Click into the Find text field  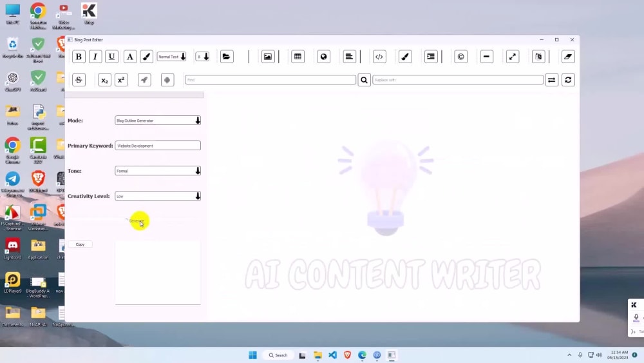coord(270,80)
